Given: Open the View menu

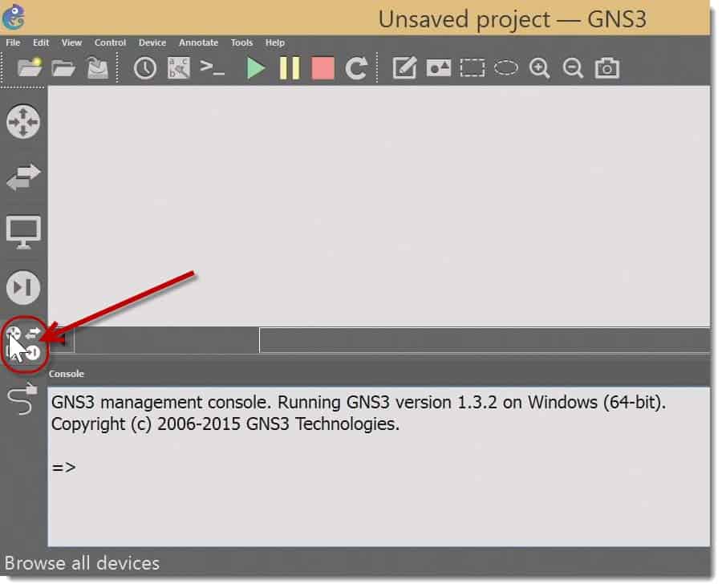Looking at the screenshot, I should 71,43.
